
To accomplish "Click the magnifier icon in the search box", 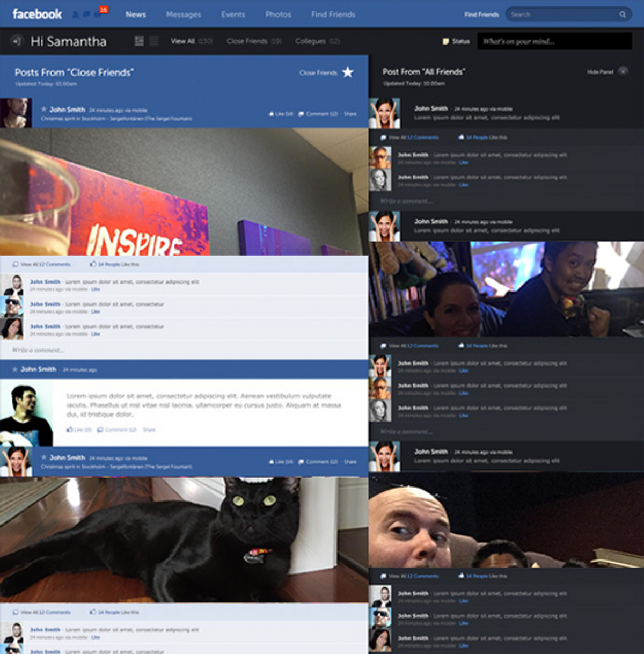I will pyautogui.click(x=623, y=14).
